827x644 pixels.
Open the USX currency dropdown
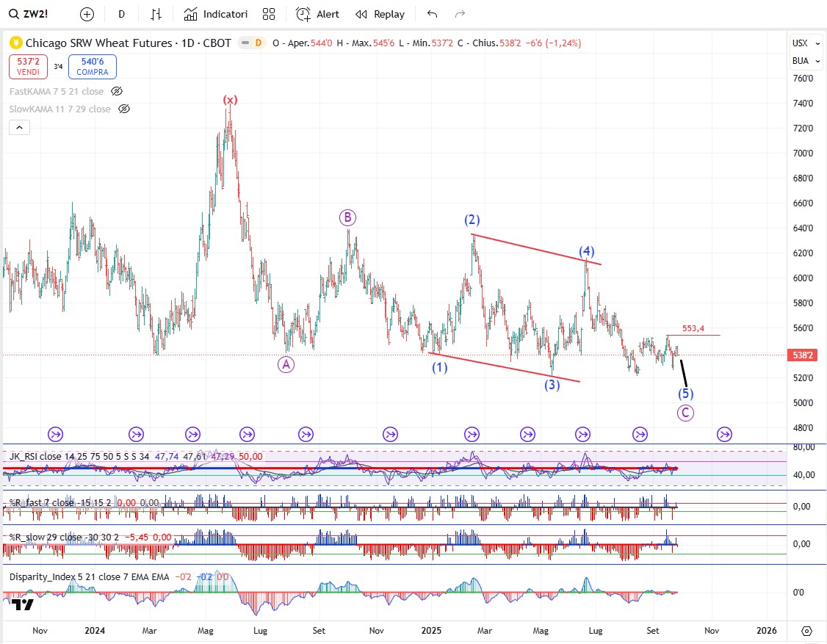[x=801, y=43]
